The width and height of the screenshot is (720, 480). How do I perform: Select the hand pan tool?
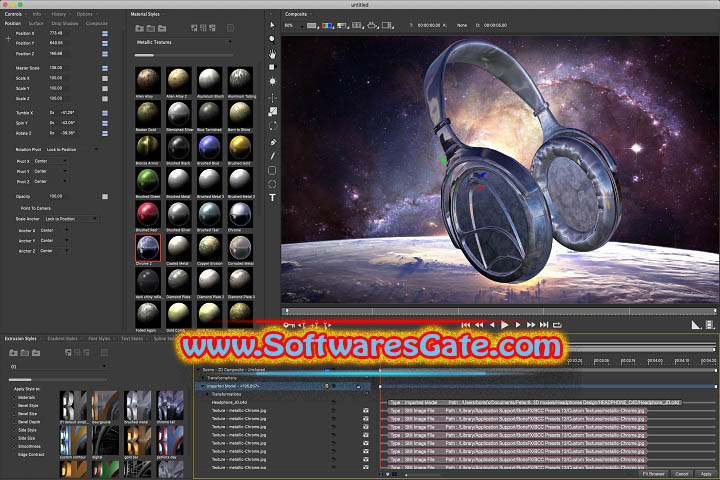[x=272, y=54]
